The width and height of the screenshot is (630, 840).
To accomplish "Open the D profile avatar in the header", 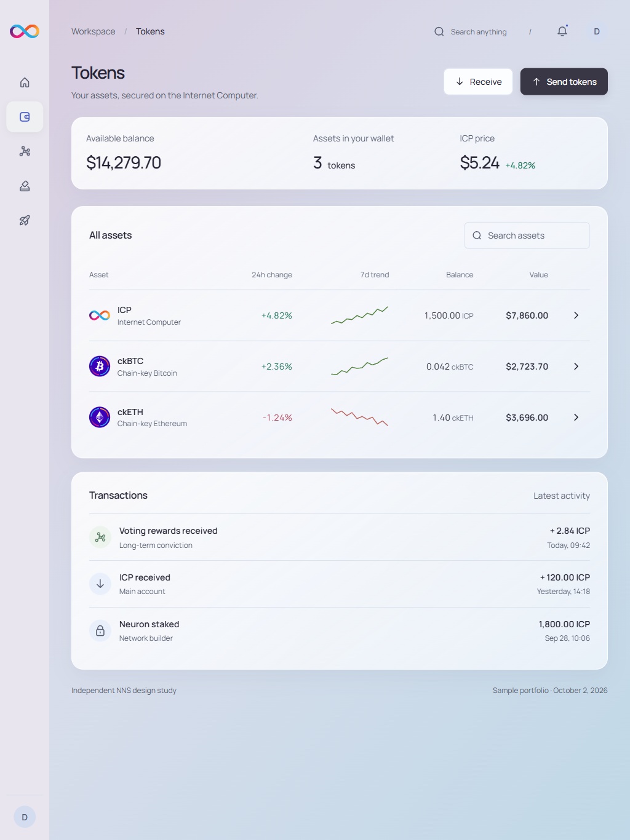I will tap(597, 31).
